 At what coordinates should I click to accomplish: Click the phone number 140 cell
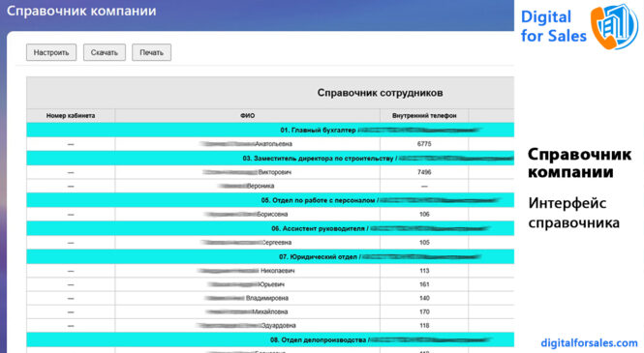pyautogui.click(x=424, y=298)
